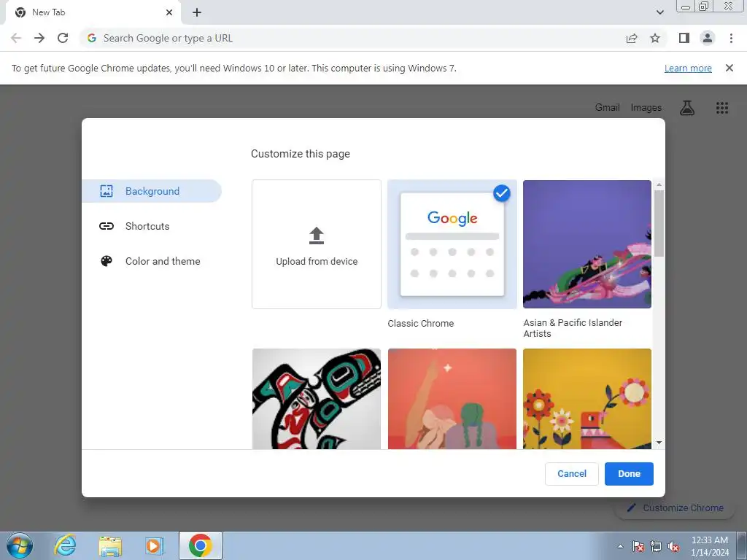
Task: Open the Gmail link
Action: pyautogui.click(x=608, y=108)
